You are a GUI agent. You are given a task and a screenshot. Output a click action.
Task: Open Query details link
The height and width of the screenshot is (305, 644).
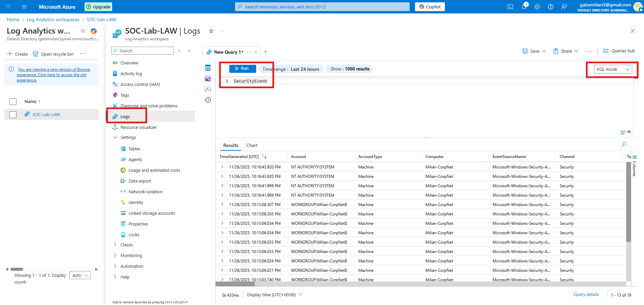point(586,294)
